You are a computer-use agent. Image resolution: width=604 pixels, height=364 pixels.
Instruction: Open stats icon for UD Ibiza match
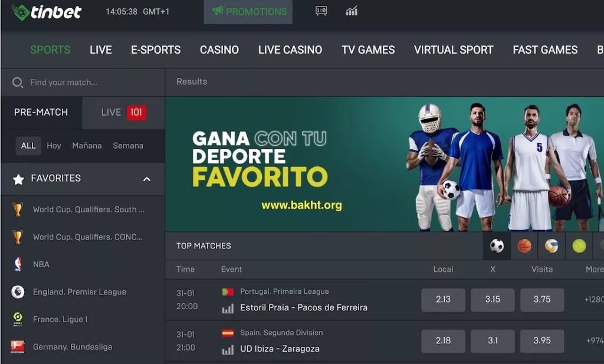pyautogui.click(x=228, y=349)
